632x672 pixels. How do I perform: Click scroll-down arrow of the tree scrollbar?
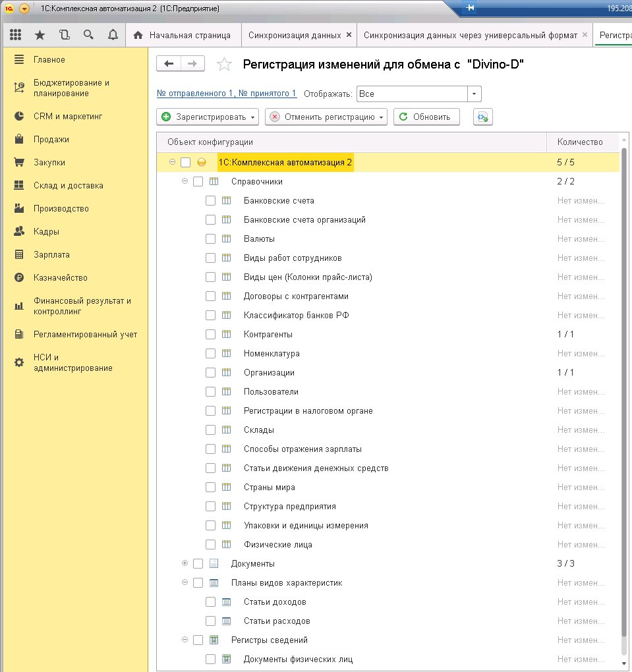[x=624, y=665]
